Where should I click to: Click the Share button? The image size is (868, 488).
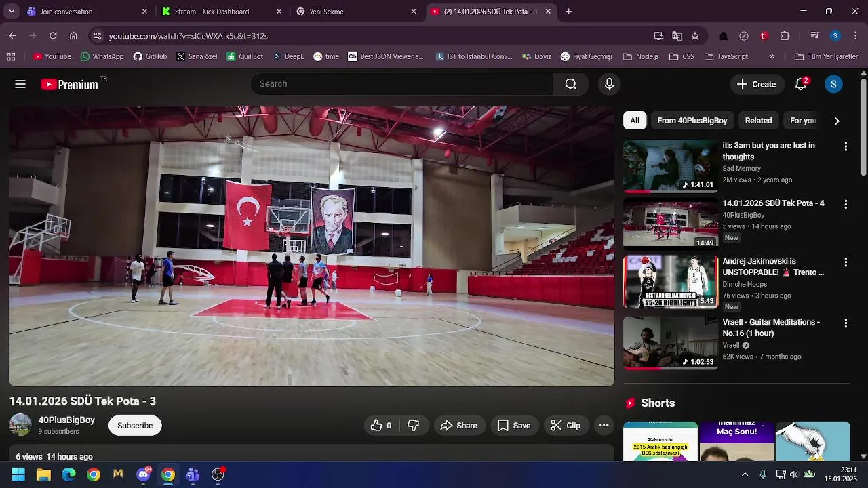coord(459,426)
